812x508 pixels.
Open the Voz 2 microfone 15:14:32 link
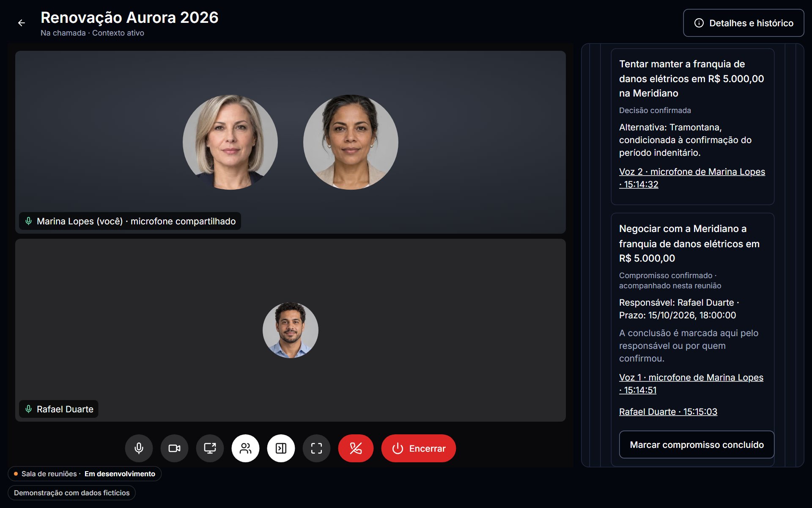point(692,178)
